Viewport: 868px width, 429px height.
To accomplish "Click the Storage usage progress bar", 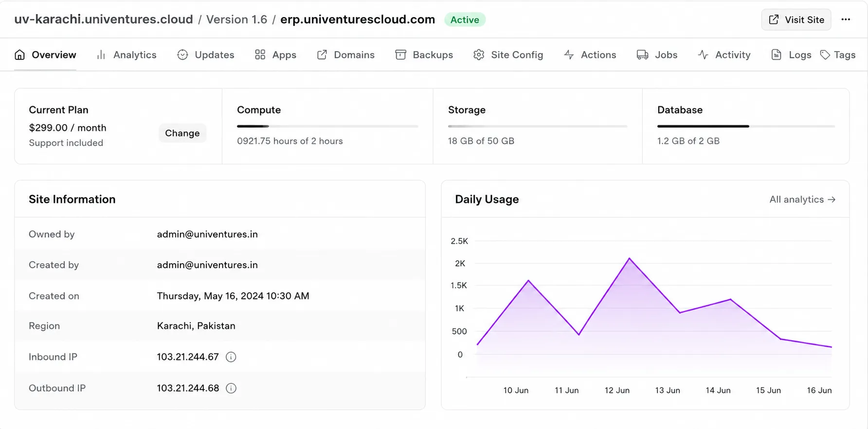I will [538, 126].
